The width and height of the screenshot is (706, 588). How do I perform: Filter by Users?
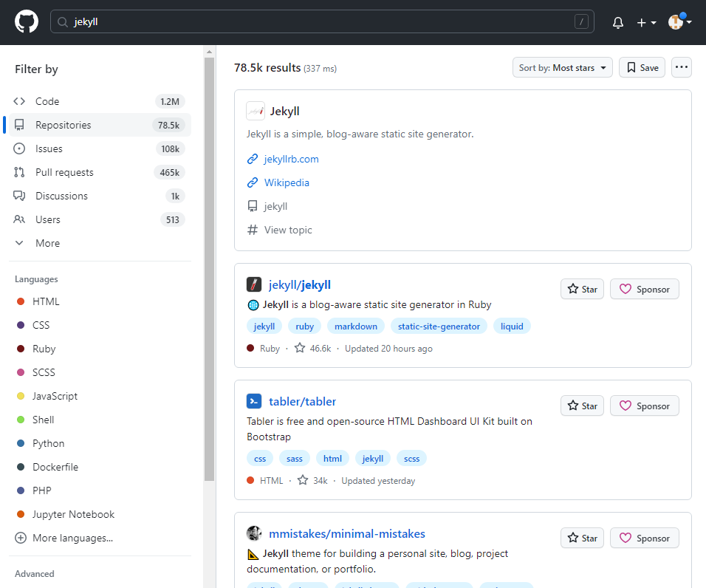pyautogui.click(x=100, y=219)
